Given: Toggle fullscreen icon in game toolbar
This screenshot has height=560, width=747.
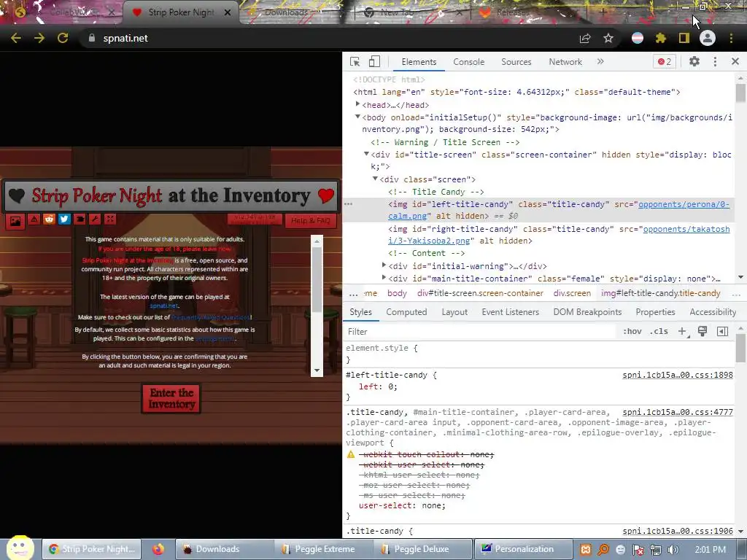Looking at the screenshot, I should coord(110,219).
